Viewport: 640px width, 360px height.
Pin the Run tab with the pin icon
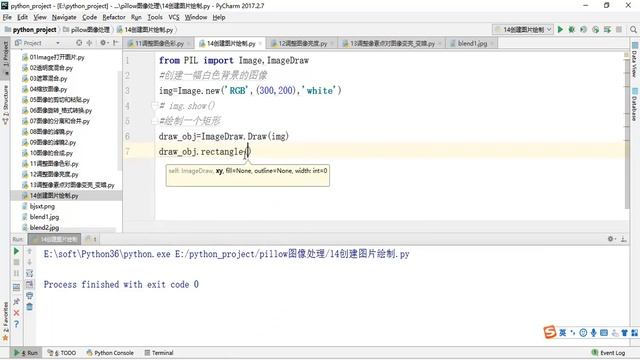[16, 302]
